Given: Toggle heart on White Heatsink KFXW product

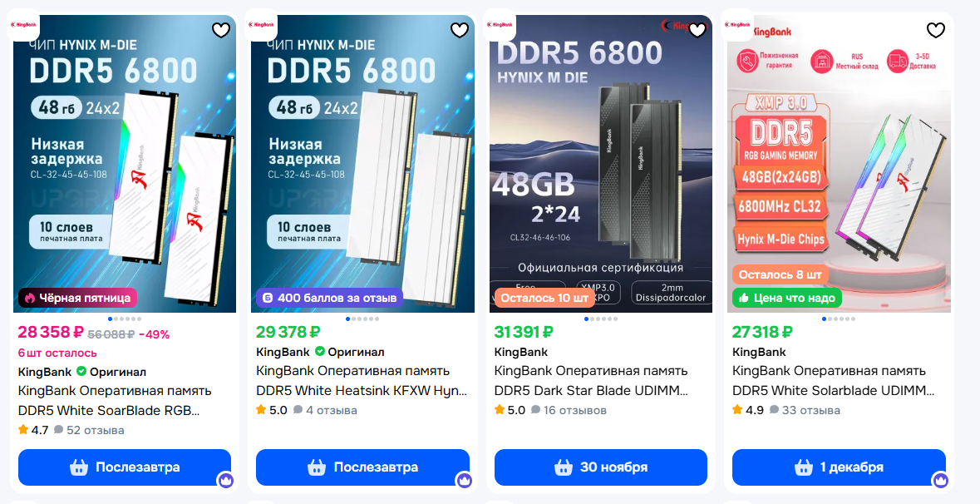Looking at the screenshot, I should (x=460, y=29).
